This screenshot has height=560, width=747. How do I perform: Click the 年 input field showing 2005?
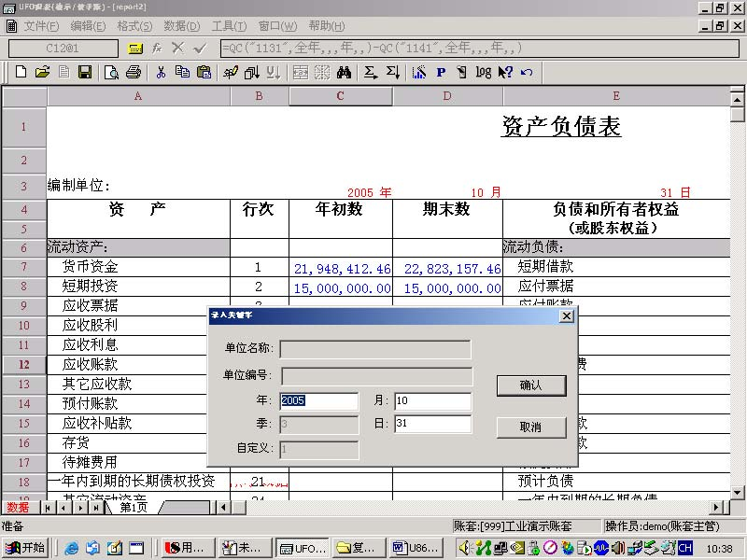pyautogui.click(x=318, y=401)
